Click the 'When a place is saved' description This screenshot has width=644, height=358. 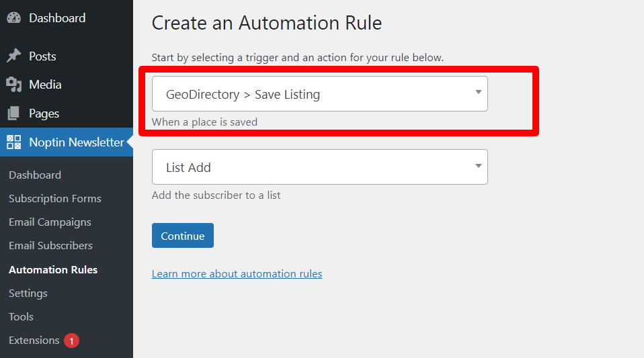[204, 122]
